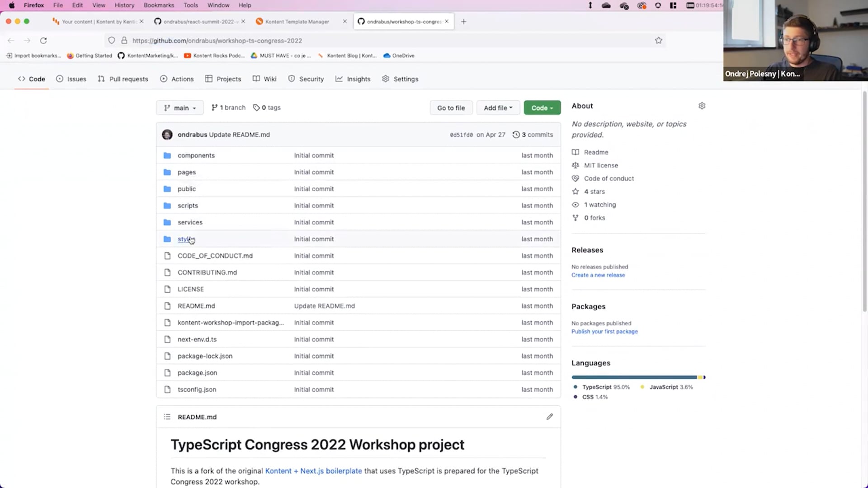Click the edit README pencil icon
This screenshot has height=488, width=868.
[549, 417]
